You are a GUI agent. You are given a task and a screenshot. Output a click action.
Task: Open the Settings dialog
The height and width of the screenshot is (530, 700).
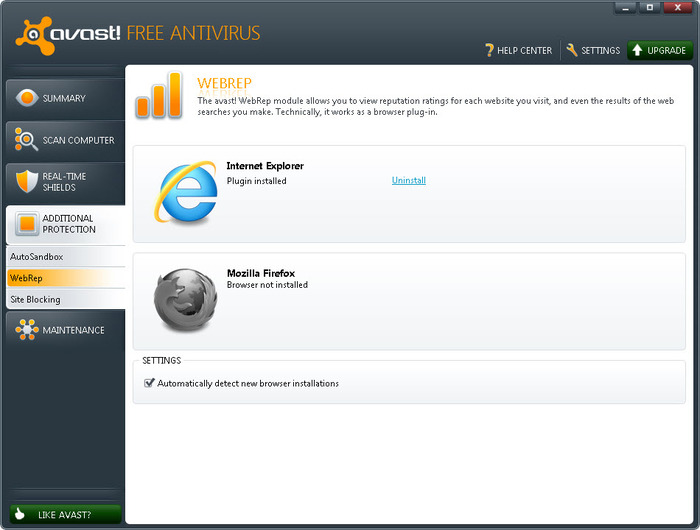pyautogui.click(x=593, y=50)
